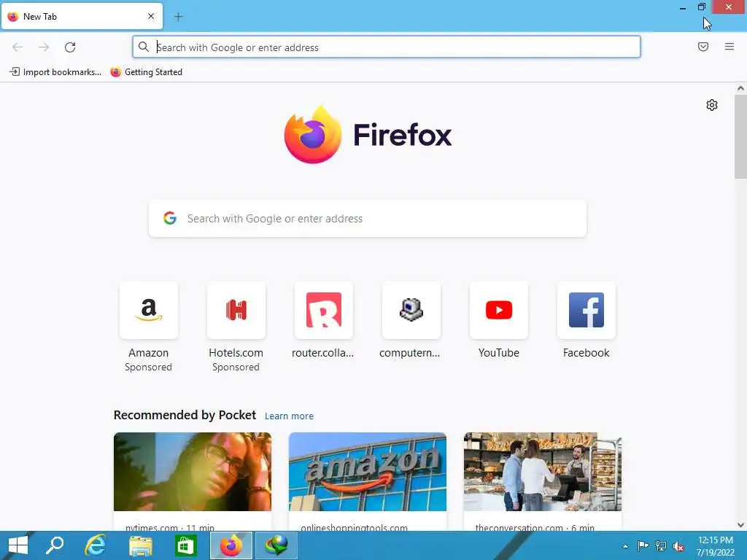Open the Amazon sponsored shortcut tile
Screen dimensions: 747x560
[149, 310]
